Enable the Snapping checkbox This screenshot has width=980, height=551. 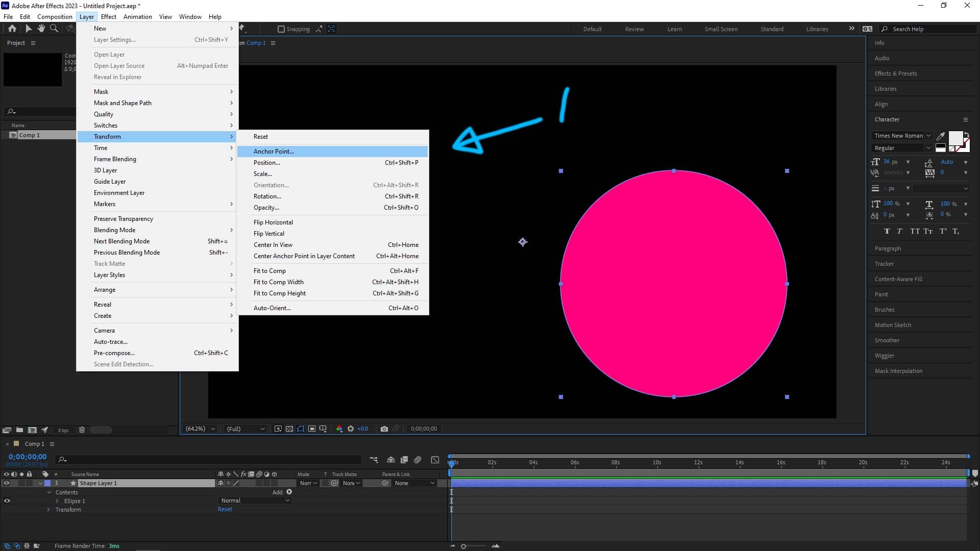[281, 29]
